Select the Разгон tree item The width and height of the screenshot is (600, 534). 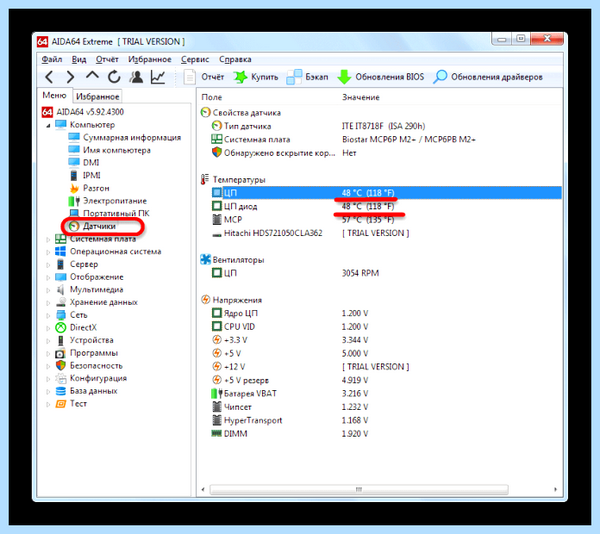tap(96, 188)
